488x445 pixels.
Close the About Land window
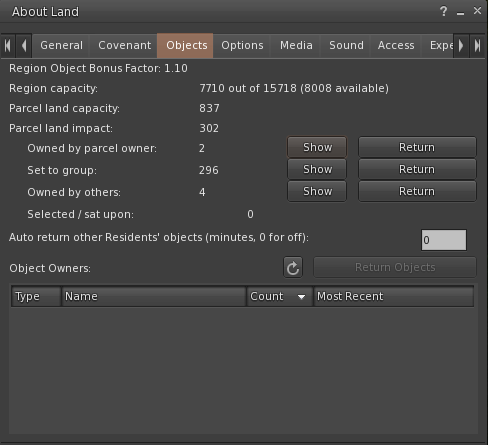[477, 11]
